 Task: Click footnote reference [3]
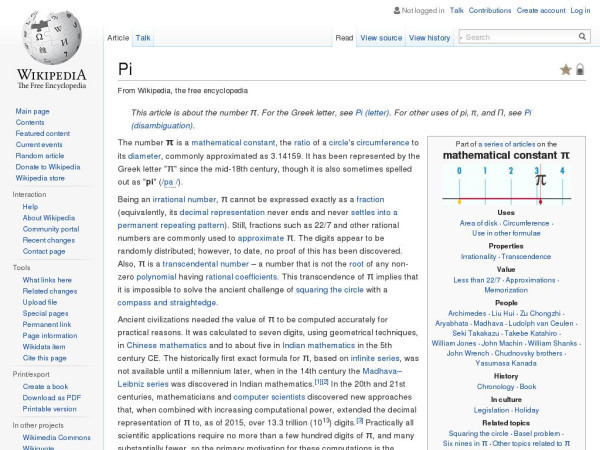(x=360, y=420)
